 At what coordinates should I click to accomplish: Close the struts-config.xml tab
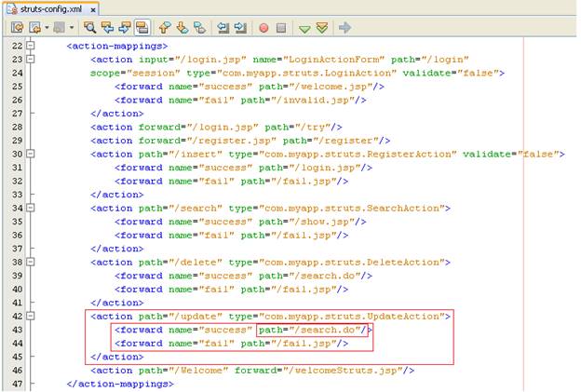[x=93, y=10]
